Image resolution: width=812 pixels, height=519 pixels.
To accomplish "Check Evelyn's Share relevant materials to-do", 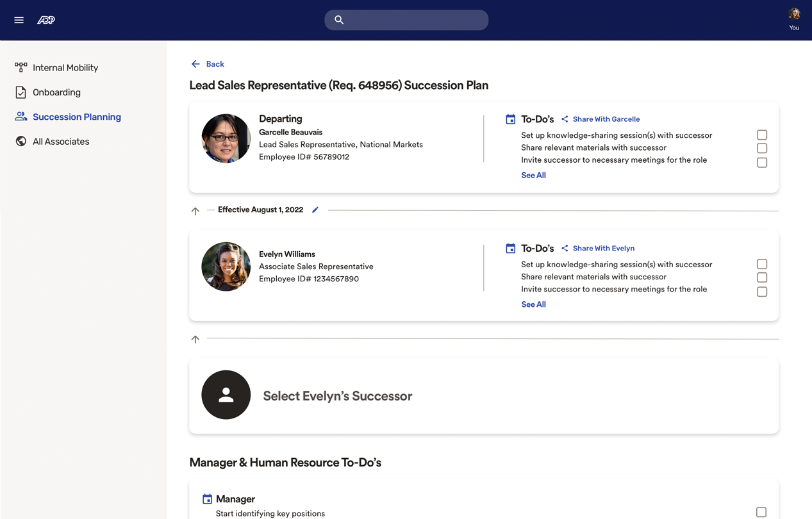I will point(761,277).
